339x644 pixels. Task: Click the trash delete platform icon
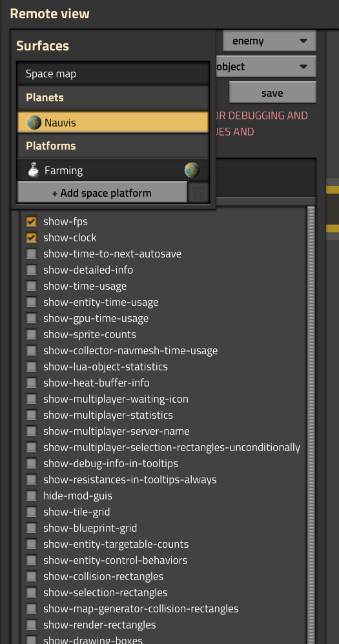[x=198, y=193]
